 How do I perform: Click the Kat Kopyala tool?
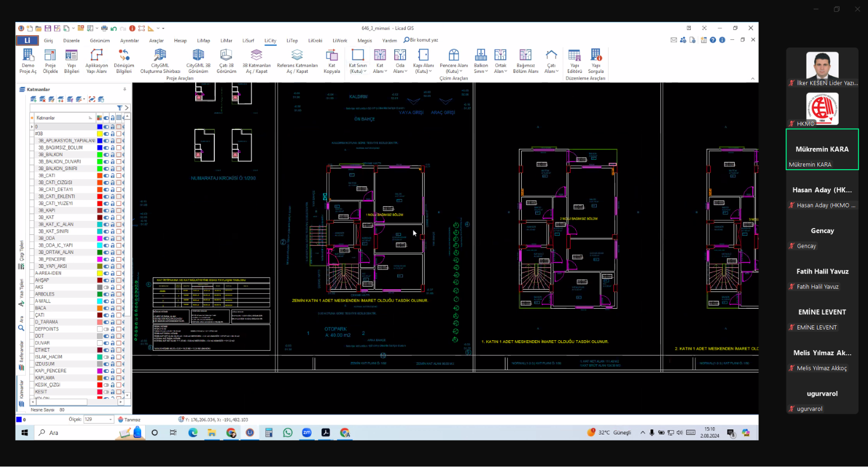click(332, 61)
